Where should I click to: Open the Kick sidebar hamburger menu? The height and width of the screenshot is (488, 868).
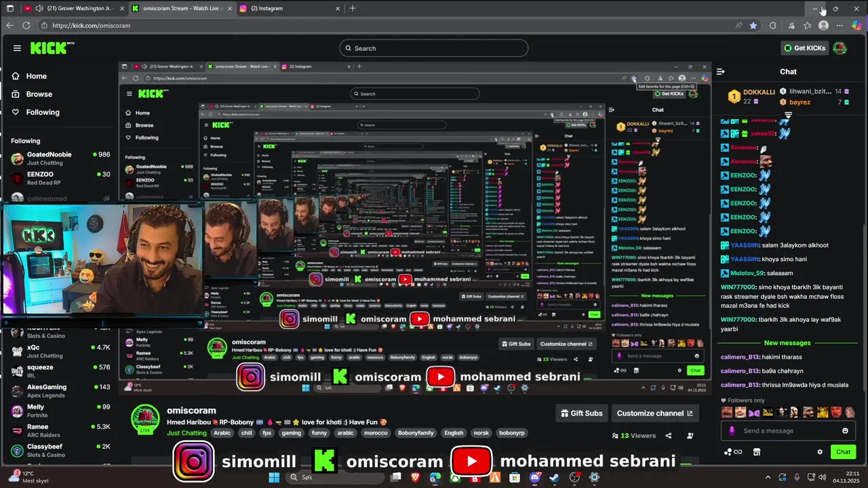pos(17,48)
